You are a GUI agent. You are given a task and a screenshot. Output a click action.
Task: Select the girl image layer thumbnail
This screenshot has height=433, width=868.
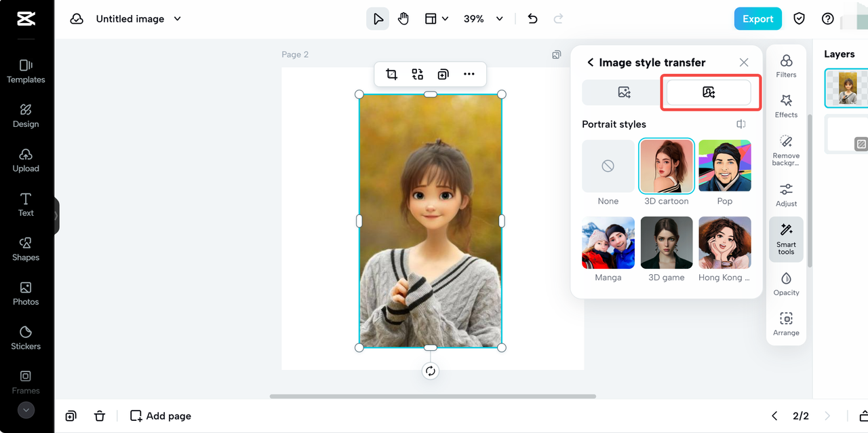coord(847,88)
